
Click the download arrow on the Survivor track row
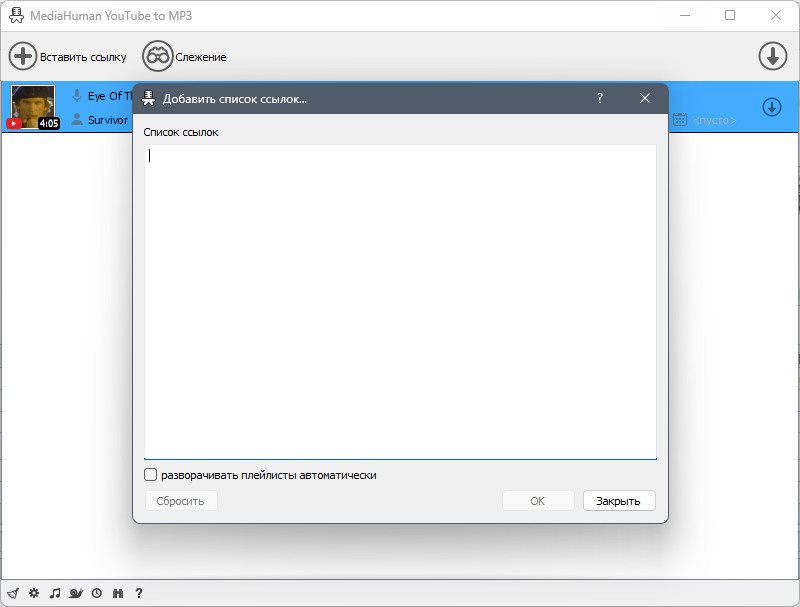[x=771, y=107]
